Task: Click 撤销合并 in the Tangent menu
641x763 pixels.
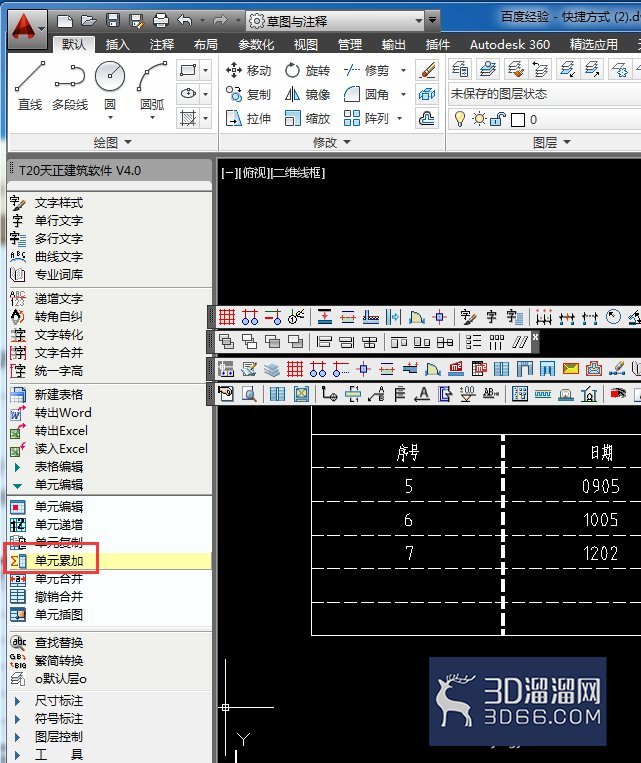Action: pyautogui.click(x=59, y=597)
